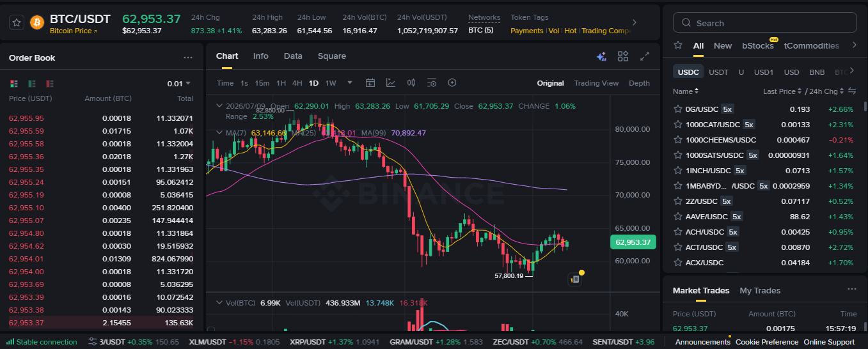868x349 pixels.
Task: Switch chart to Trading View mode
Action: click(596, 83)
